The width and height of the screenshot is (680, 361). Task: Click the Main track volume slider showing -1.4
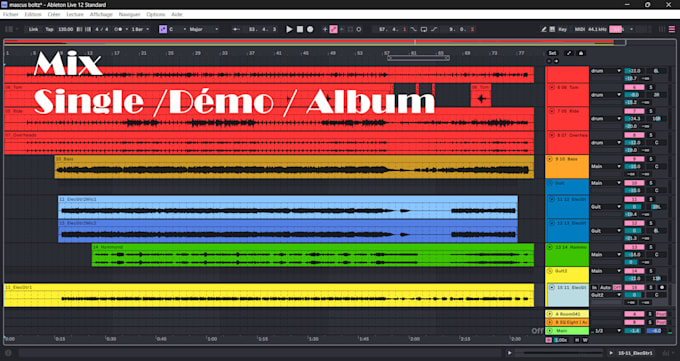pyautogui.click(x=634, y=331)
